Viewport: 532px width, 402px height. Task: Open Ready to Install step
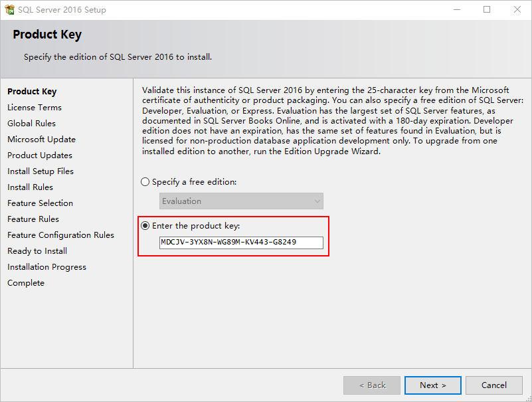[x=37, y=251]
